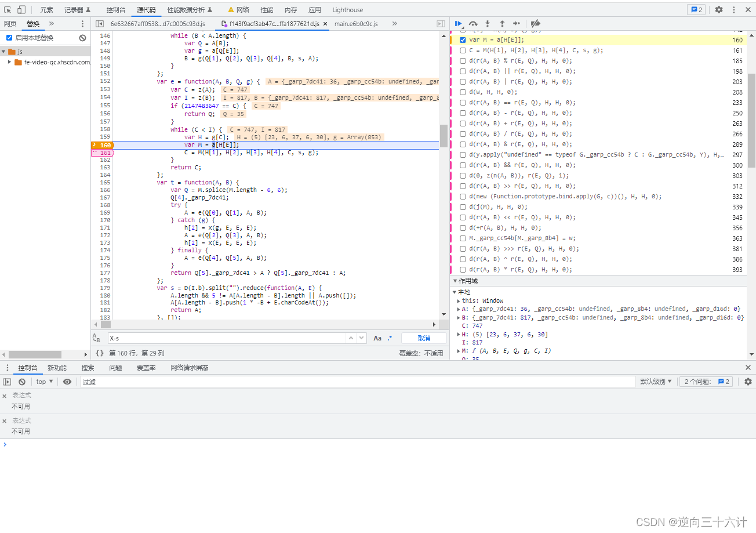This screenshot has width=756, height=533.
Task: Open the 搜索 tab in drawer
Action: click(x=88, y=368)
